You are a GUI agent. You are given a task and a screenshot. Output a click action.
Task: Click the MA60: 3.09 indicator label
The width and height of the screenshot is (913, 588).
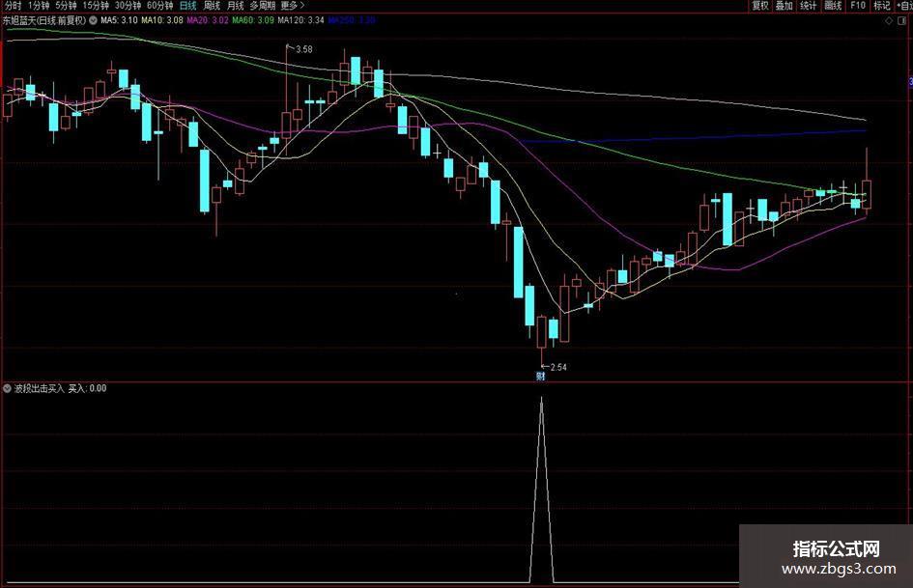pyautogui.click(x=253, y=20)
